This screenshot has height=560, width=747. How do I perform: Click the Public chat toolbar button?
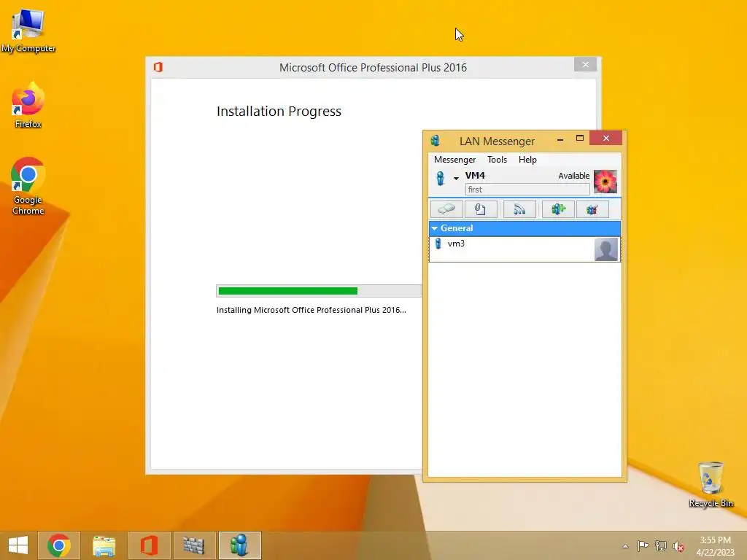(592, 209)
